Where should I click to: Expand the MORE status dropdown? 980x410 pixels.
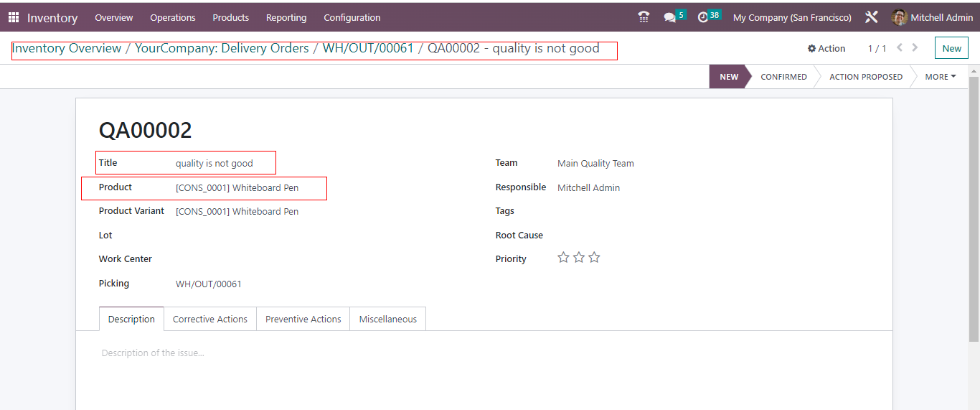(x=940, y=77)
